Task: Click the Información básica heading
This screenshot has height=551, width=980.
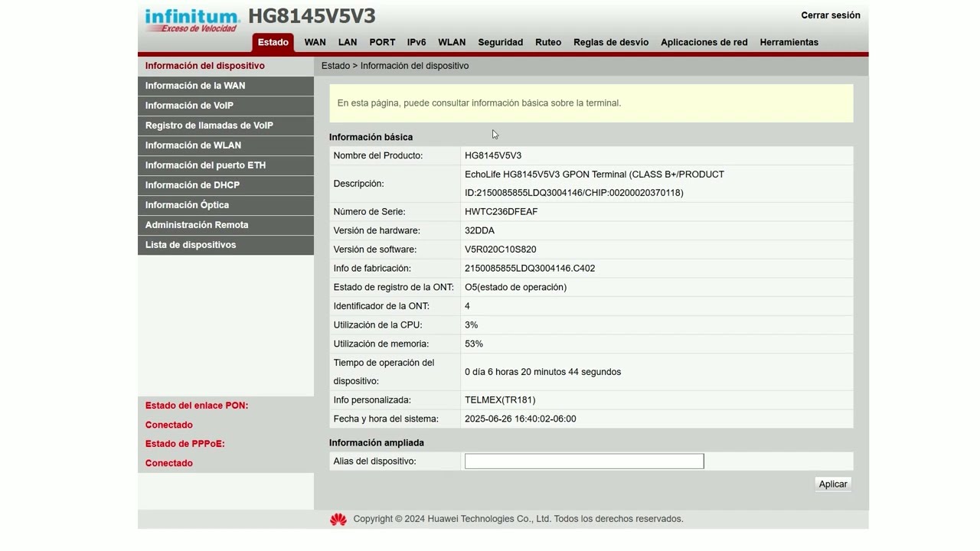Action: pyautogui.click(x=371, y=137)
